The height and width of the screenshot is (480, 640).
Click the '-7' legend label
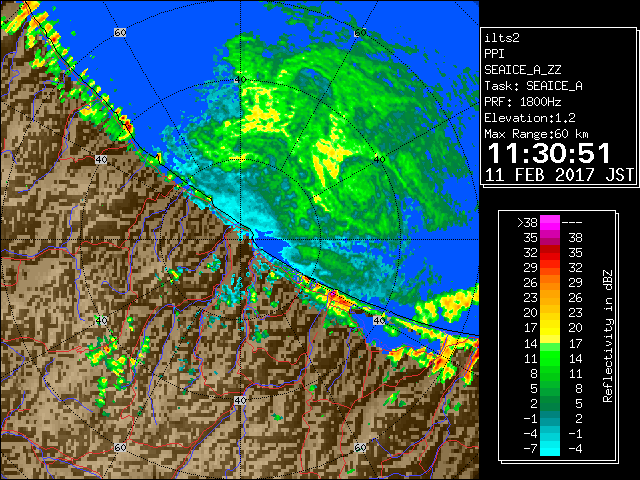click(x=530, y=449)
